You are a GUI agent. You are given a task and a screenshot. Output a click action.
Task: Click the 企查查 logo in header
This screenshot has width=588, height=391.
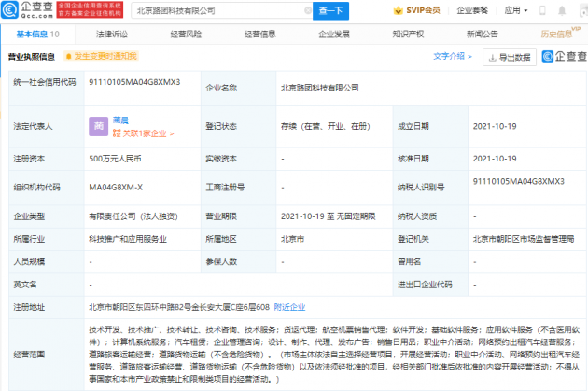[27, 10]
